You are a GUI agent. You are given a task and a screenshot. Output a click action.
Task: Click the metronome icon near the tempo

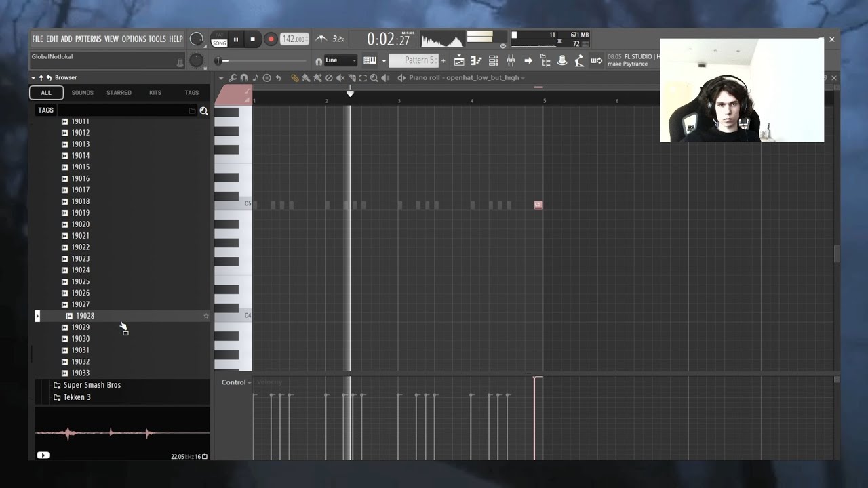click(321, 39)
